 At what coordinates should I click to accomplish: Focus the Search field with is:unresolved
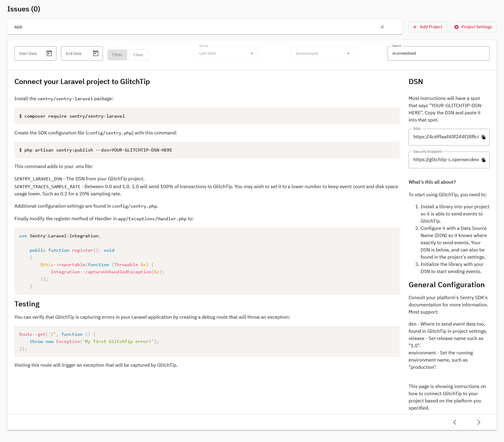pyautogui.click(x=439, y=53)
